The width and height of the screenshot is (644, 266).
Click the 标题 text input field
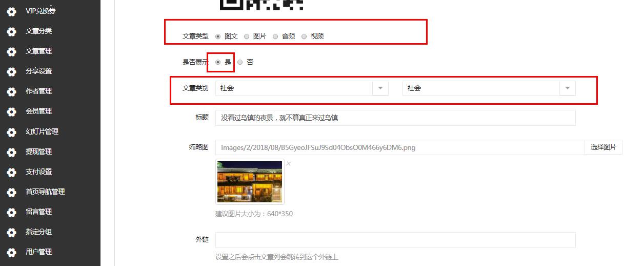click(x=395, y=118)
